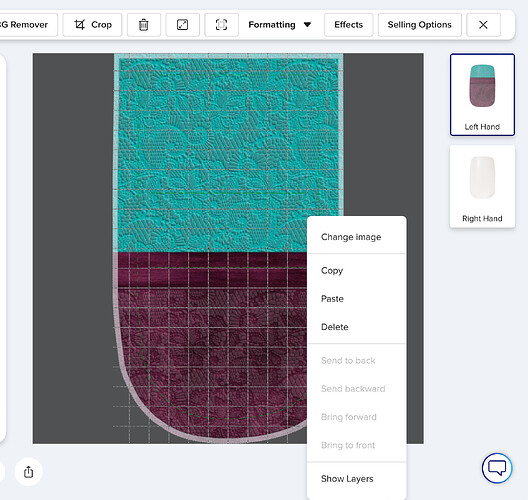The height and width of the screenshot is (500, 528).
Task: Click the share export icon
Action: [x=29, y=472]
